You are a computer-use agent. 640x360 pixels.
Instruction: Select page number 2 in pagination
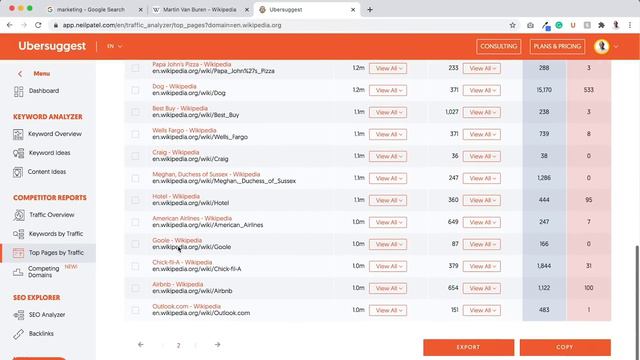click(178, 345)
